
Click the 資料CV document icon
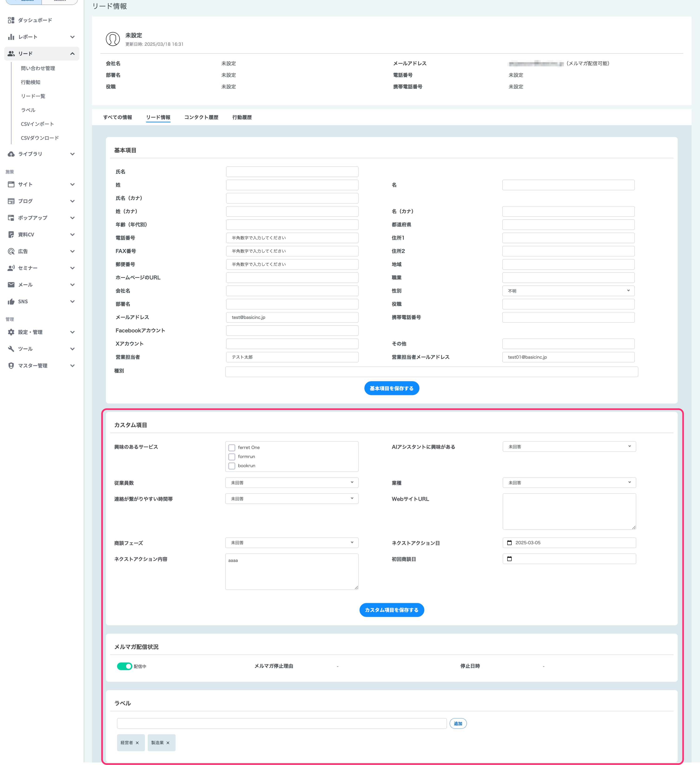(x=11, y=235)
